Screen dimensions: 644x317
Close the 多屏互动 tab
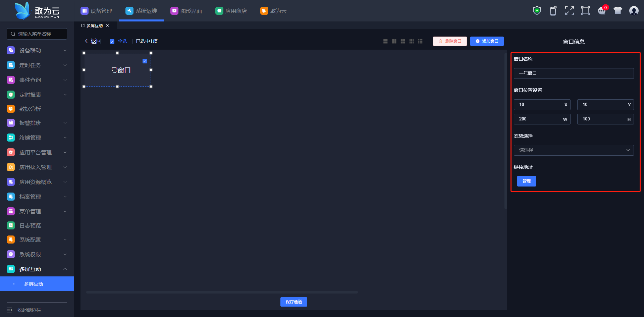(x=107, y=25)
